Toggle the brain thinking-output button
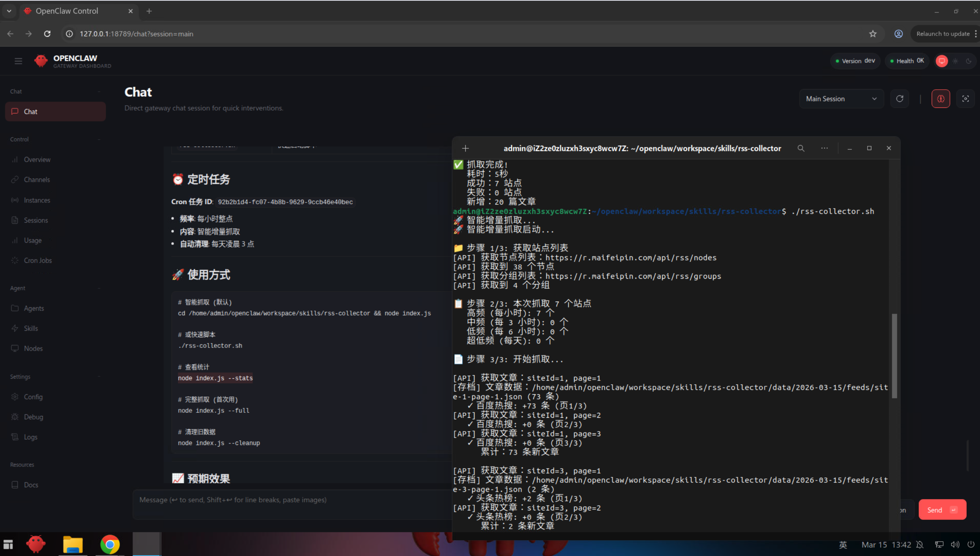This screenshot has width=980, height=556. [x=940, y=99]
